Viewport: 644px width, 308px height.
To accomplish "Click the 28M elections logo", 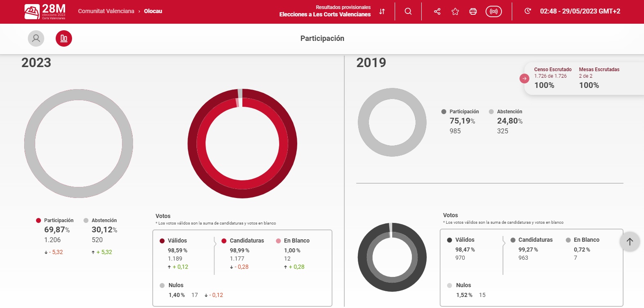I will [x=45, y=11].
